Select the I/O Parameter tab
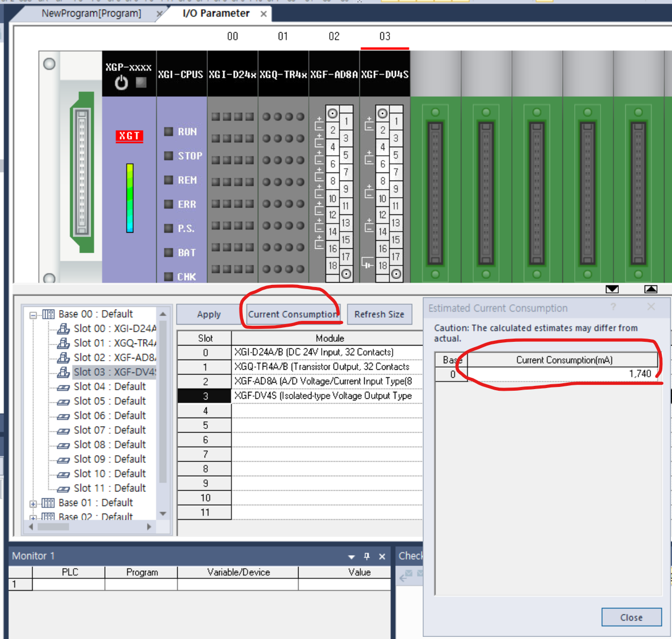The image size is (672, 639). click(216, 13)
